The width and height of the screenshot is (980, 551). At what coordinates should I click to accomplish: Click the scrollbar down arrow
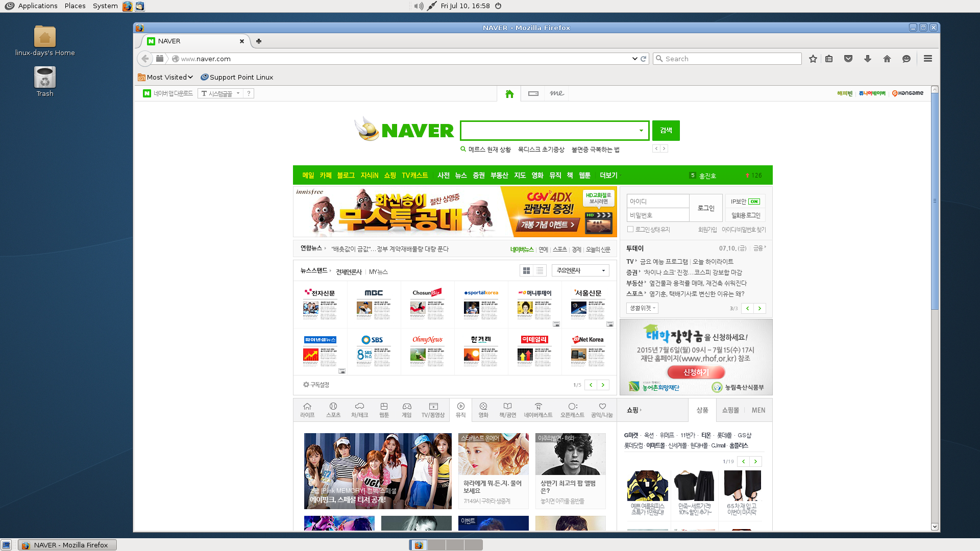pyautogui.click(x=935, y=527)
